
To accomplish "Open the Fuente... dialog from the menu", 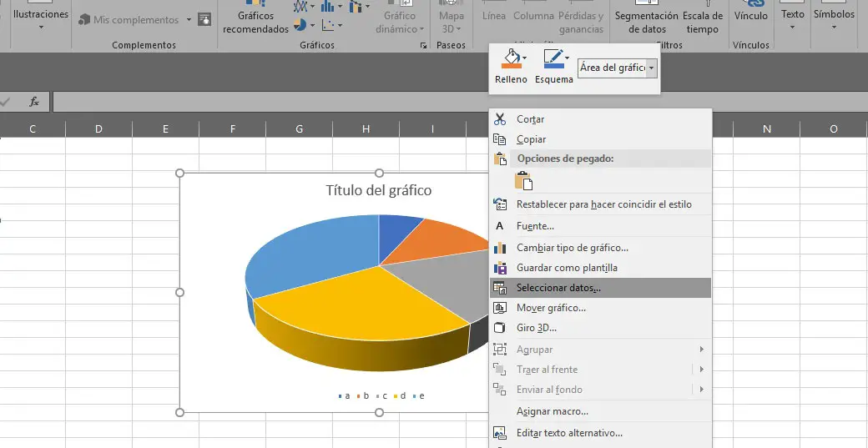I will [x=600, y=225].
